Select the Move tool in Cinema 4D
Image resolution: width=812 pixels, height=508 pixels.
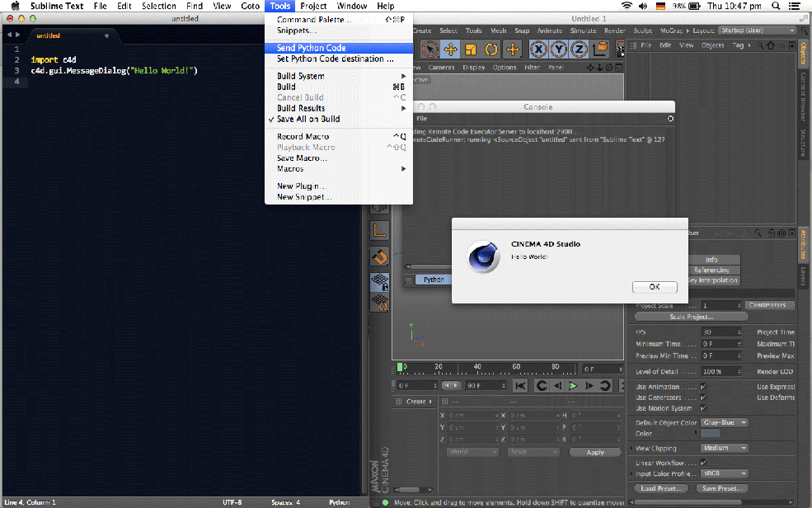coord(450,49)
